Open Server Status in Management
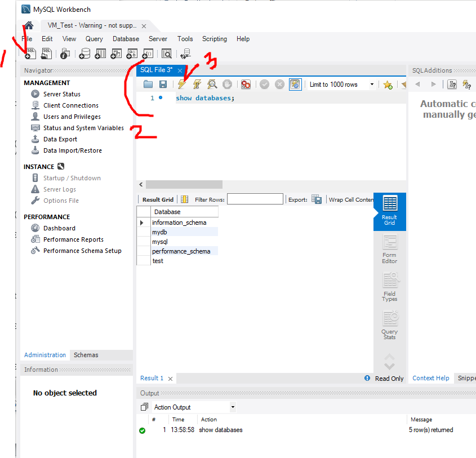Viewport: 476px width, 458px height. click(62, 94)
